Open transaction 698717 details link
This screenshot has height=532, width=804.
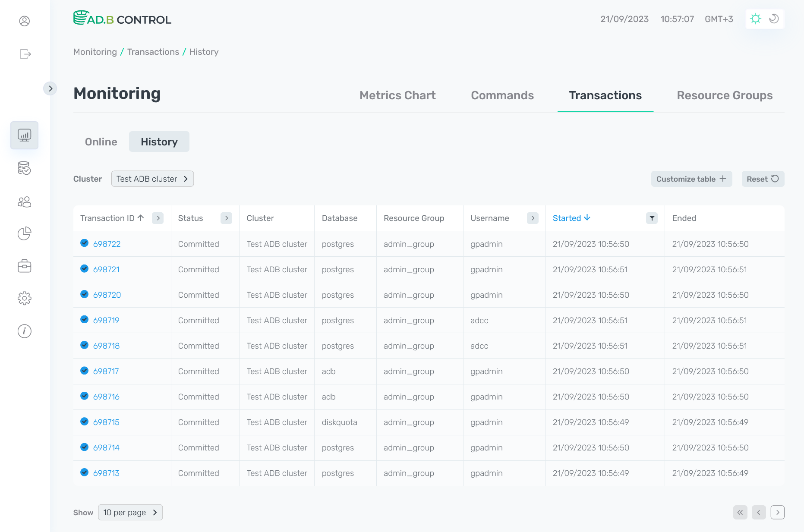coord(106,371)
